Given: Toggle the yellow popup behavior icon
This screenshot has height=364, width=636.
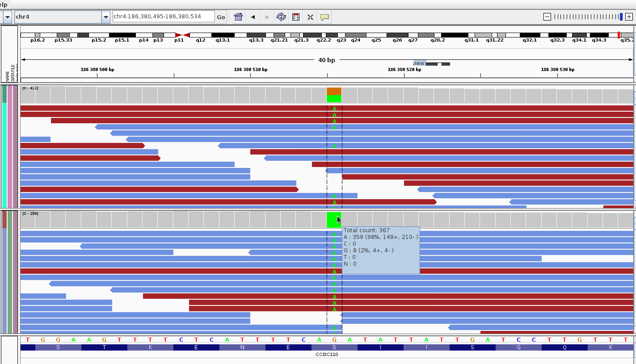Looking at the screenshot, I should click(325, 17).
